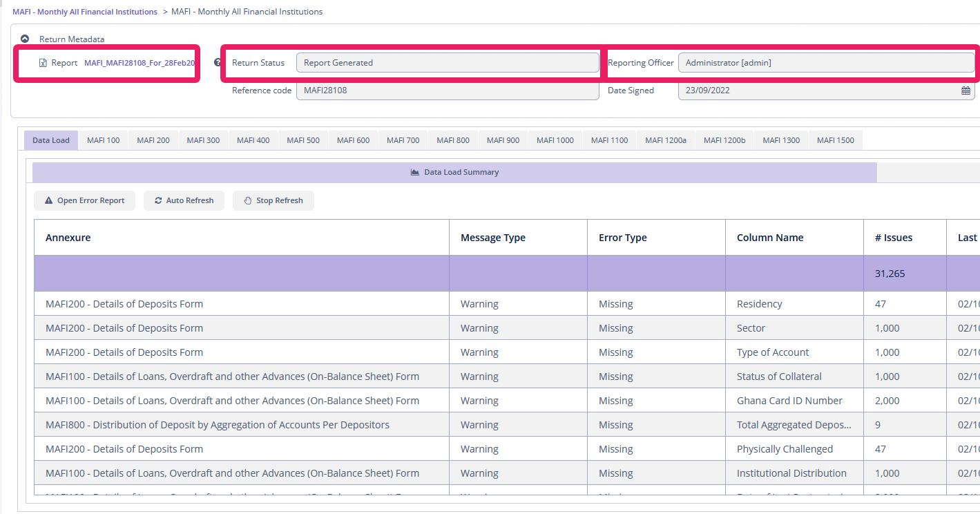Open the MAFI_MAFI28108 report link
Image resolution: width=980 pixels, height=514 pixels.
coord(140,63)
